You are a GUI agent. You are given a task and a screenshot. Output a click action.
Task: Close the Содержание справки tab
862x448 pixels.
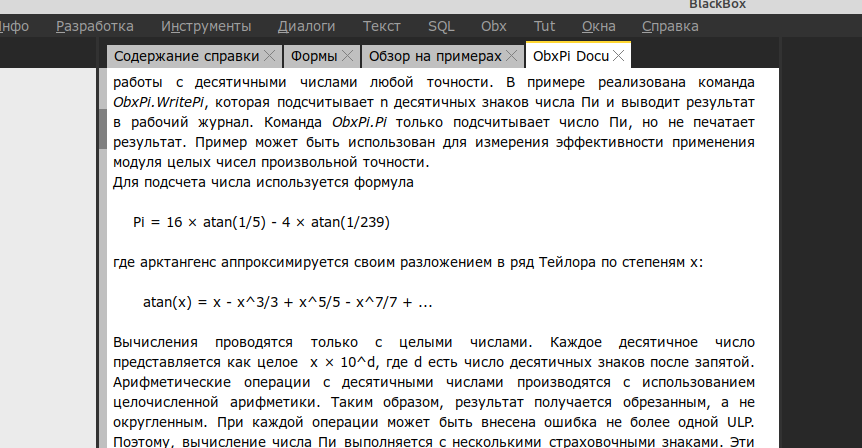coord(269,56)
